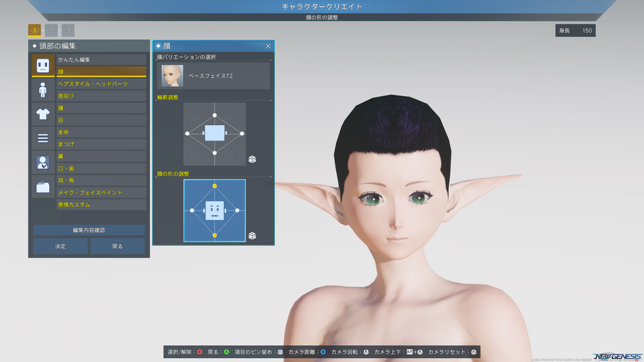644x362 pixels.
Task: Click the 顔バリエーションの選択 heading
Action: pyautogui.click(x=187, y=57)
